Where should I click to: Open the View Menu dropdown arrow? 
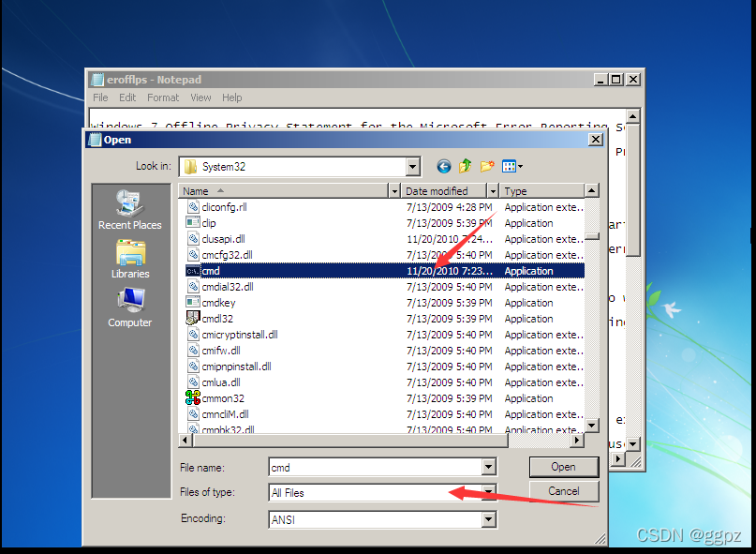tap(520, 167)
